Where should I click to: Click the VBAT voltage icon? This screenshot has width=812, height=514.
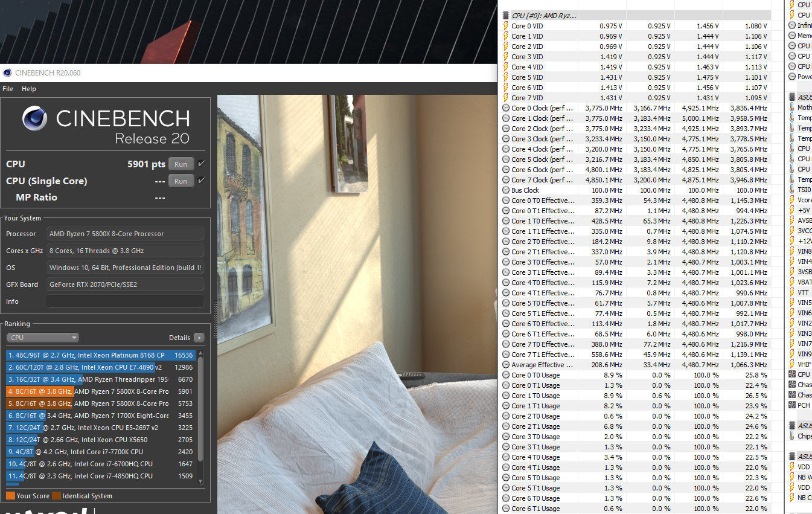(x=792, y=282)
